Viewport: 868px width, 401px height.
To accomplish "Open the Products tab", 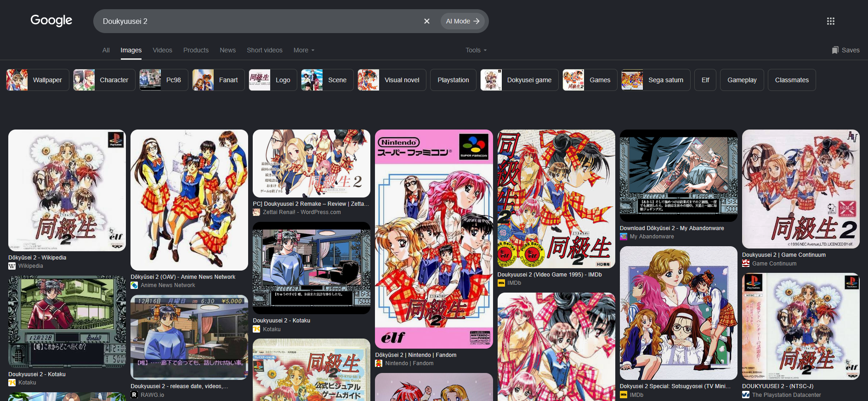I will (x=196, y=50).
